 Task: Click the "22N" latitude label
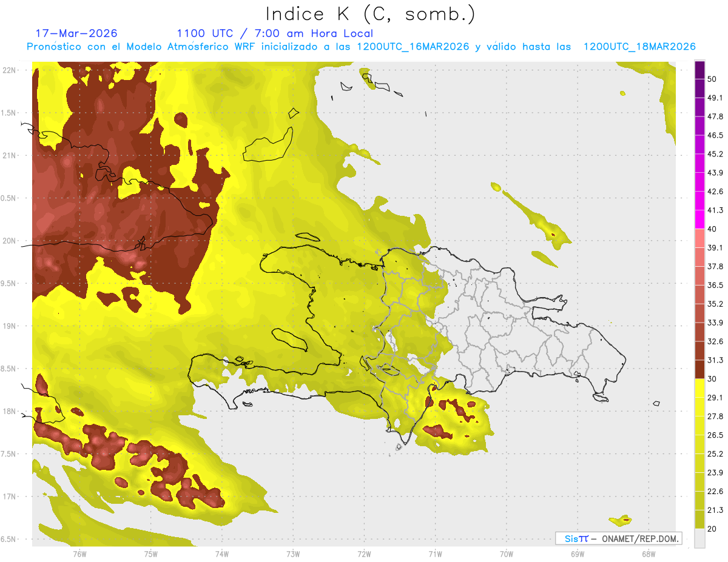point(10,70)
